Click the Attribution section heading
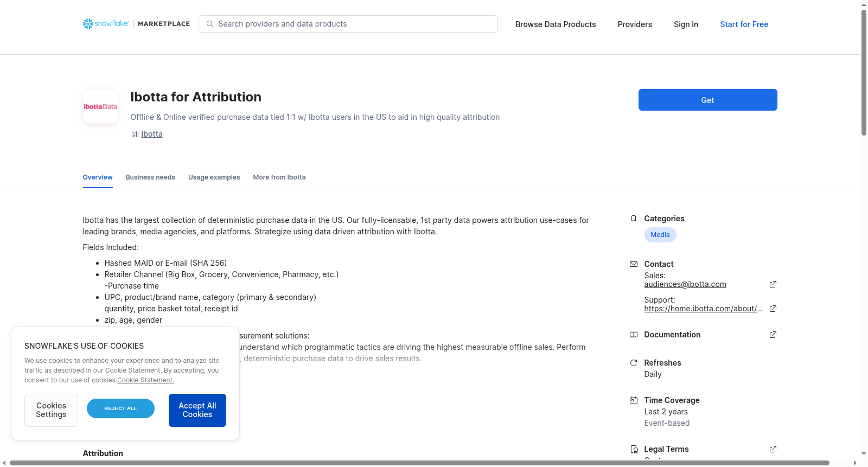This screenshot has width=868, height=467. coord(103,453)
